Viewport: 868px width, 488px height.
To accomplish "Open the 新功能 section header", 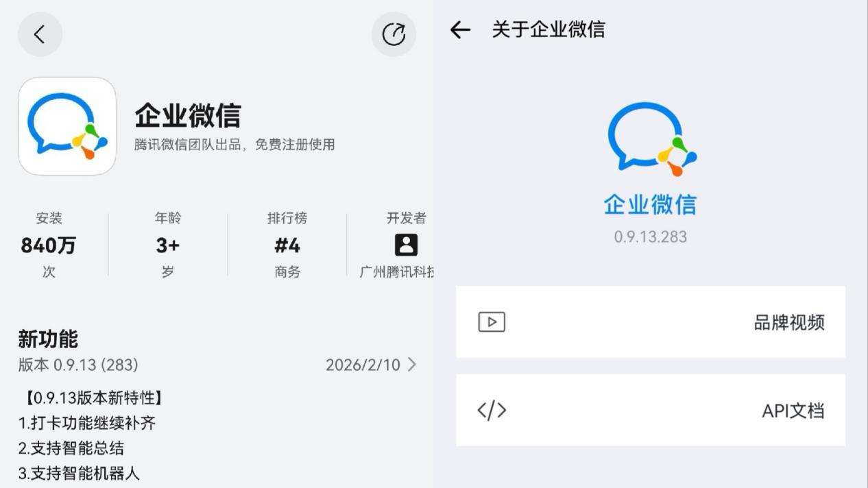I will pyautogui.click(x=48, y=338).
